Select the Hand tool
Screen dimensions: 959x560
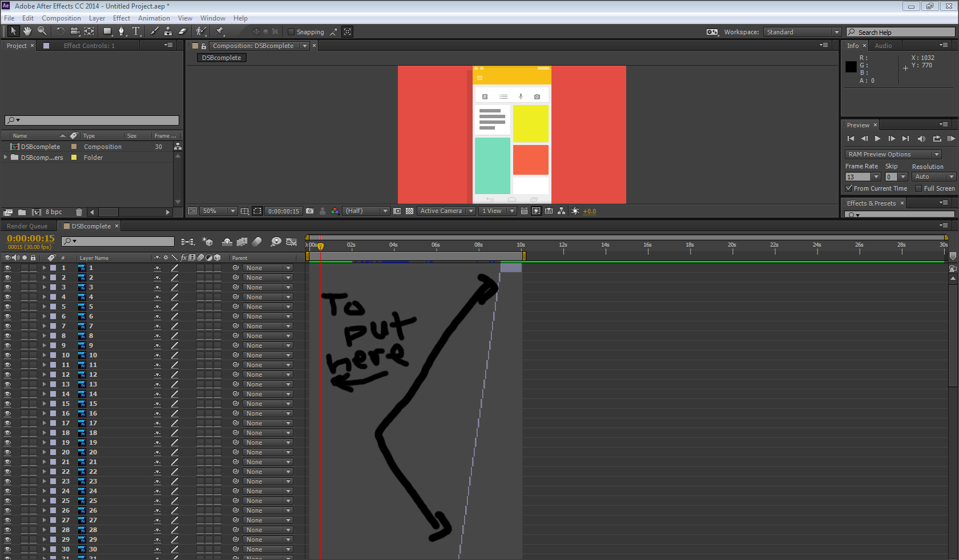(x=27, y=31)
